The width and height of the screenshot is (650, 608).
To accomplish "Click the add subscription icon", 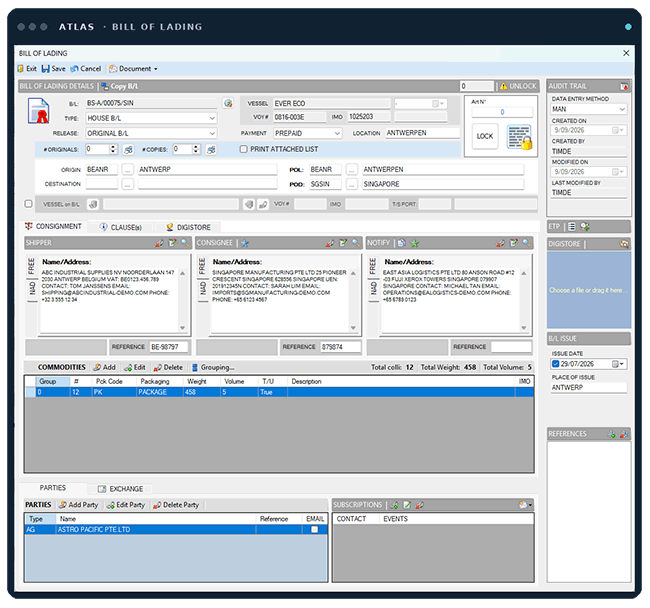I will [x=394, y=505].
